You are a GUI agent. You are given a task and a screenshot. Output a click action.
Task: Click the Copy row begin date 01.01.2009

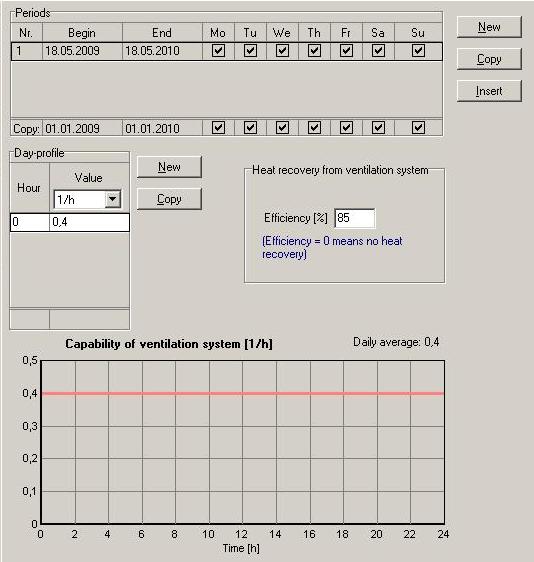(x=82, y=128)
